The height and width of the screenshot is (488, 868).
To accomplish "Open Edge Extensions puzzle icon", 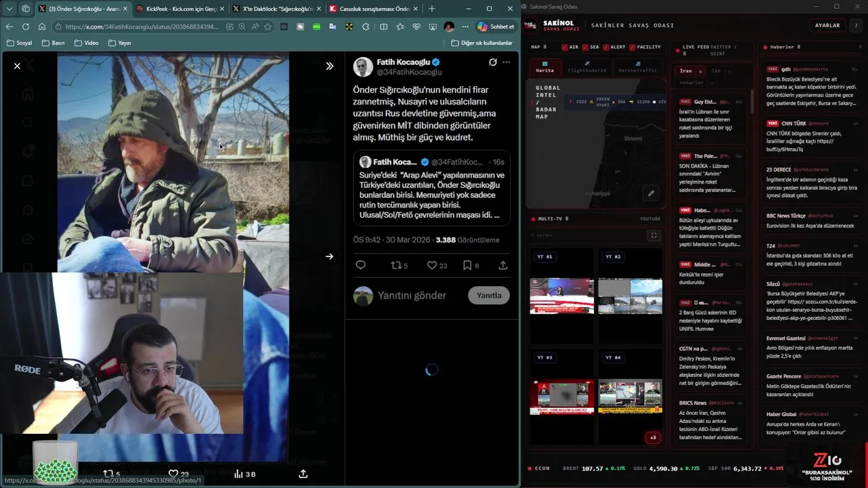I will [x=366, y=26].
